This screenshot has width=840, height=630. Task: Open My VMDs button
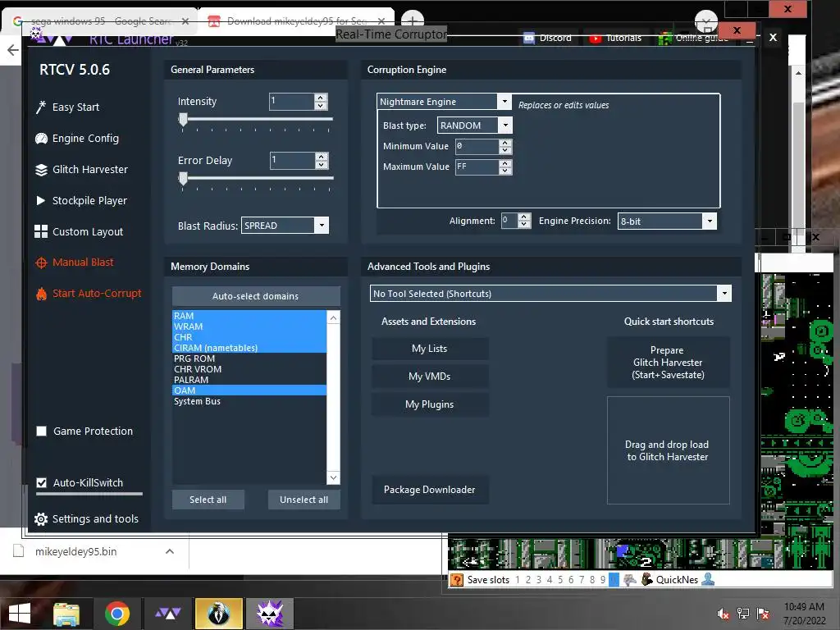tap(430, 377)
